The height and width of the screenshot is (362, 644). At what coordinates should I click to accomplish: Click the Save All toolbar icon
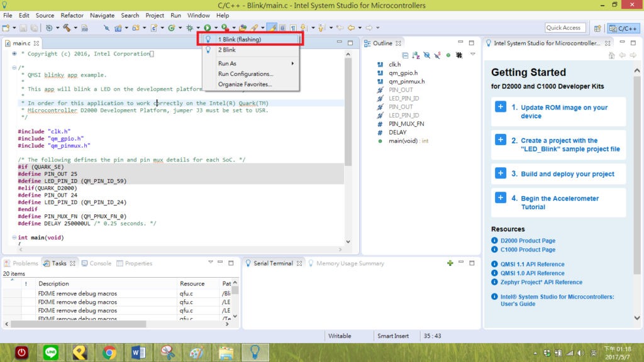[34, 28]
